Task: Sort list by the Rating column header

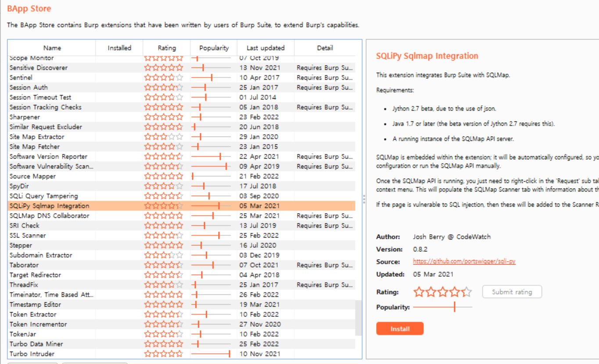Action: 167,48
